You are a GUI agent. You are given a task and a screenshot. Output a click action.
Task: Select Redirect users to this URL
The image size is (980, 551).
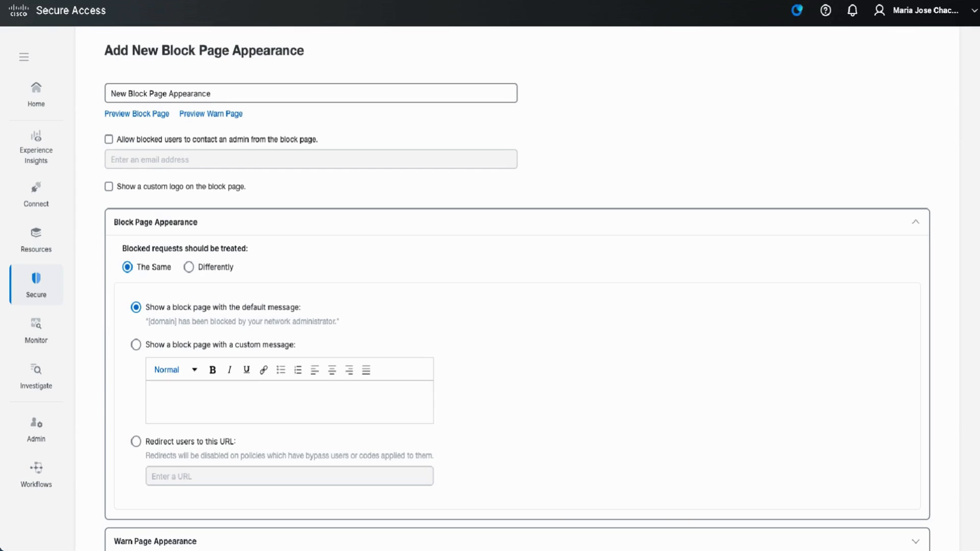point(136,441)
